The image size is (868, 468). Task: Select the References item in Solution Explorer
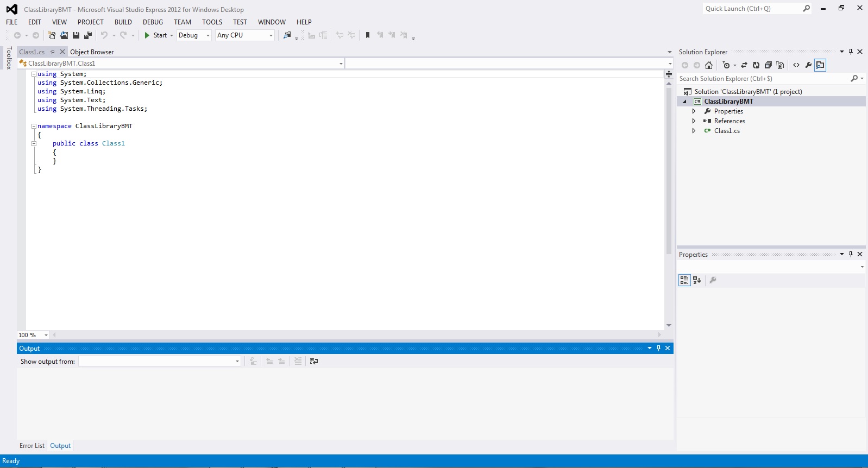pos(729,121)
